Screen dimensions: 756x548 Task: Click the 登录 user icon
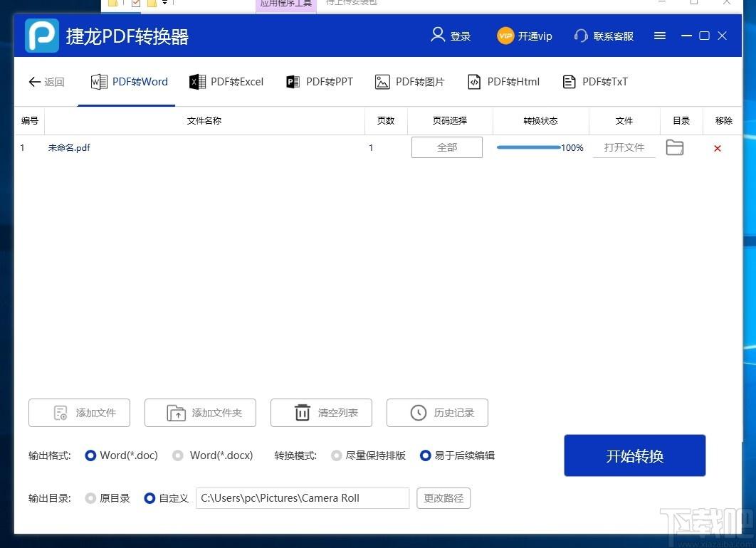pos(438,35)
